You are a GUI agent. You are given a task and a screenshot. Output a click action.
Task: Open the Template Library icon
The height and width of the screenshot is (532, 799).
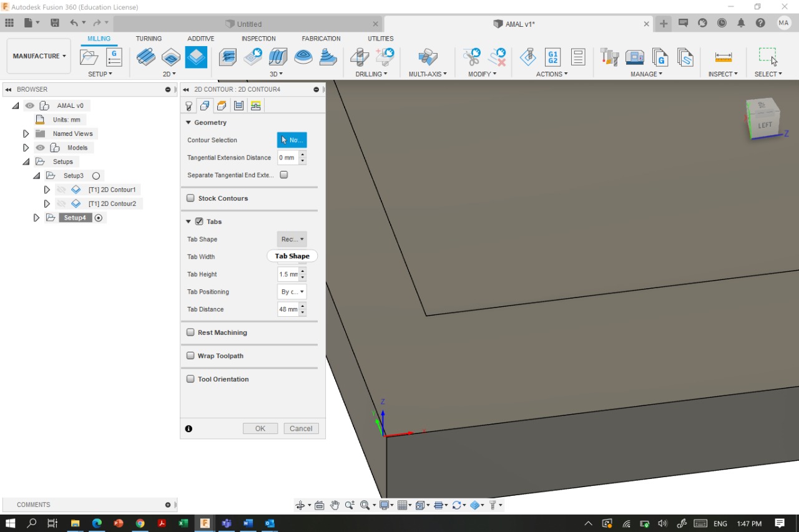point(685,57)
